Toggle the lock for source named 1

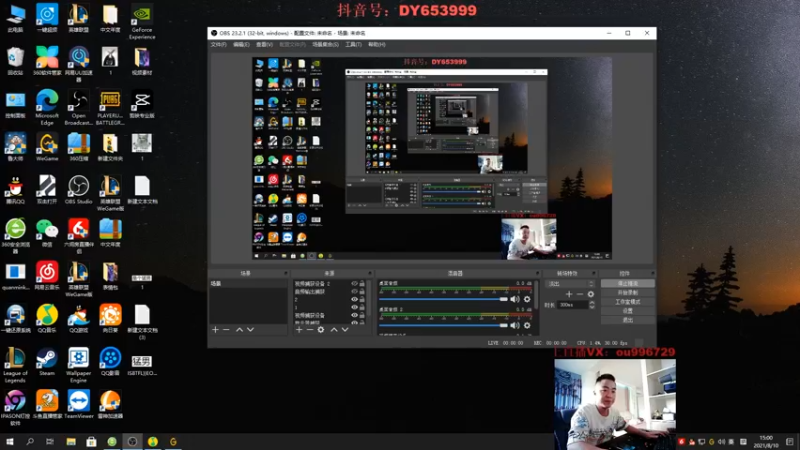pos(362,307)
